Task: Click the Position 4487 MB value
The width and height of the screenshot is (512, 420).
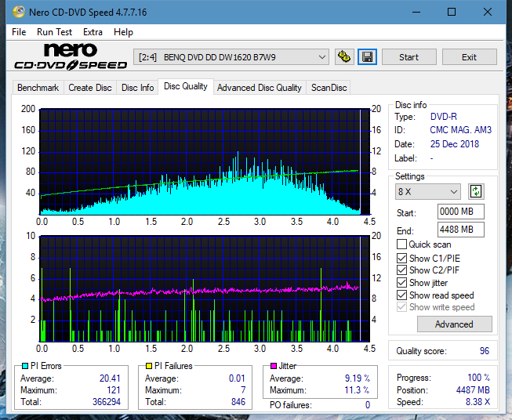Action: point(473,390)
